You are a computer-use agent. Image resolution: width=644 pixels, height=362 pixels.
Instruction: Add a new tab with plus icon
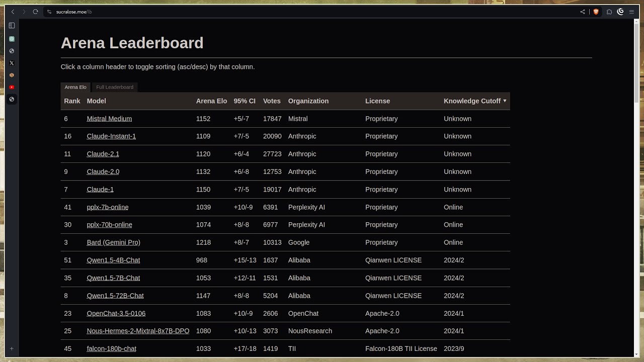point(12,348)
